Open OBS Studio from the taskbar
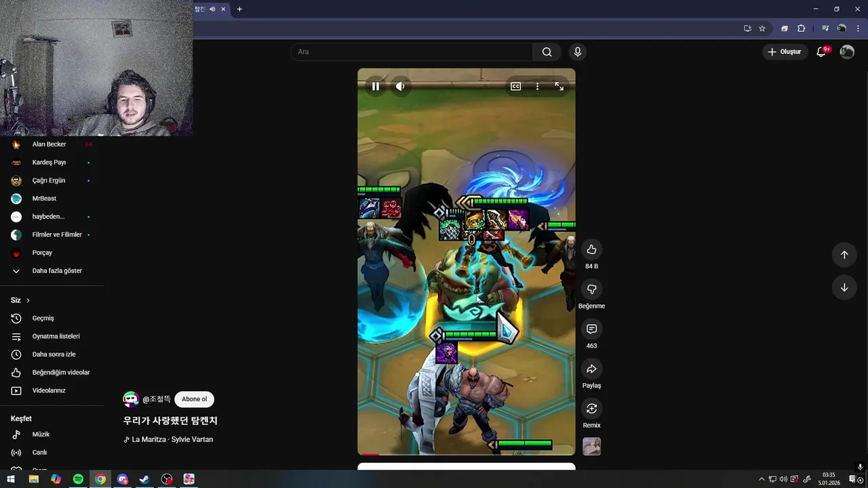 click(167, 479)
